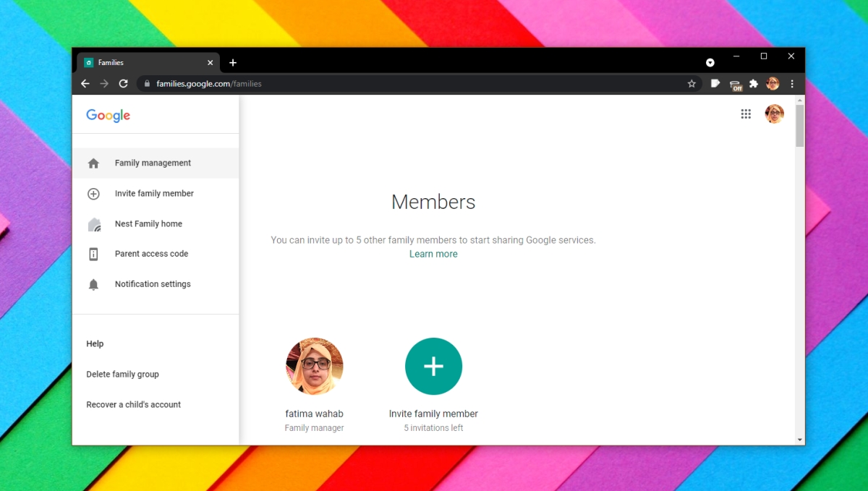The height and width of the screenshot is (491, 868).
Task: Open the Chrome extensions puzzle icon
Action: point(754,84)
